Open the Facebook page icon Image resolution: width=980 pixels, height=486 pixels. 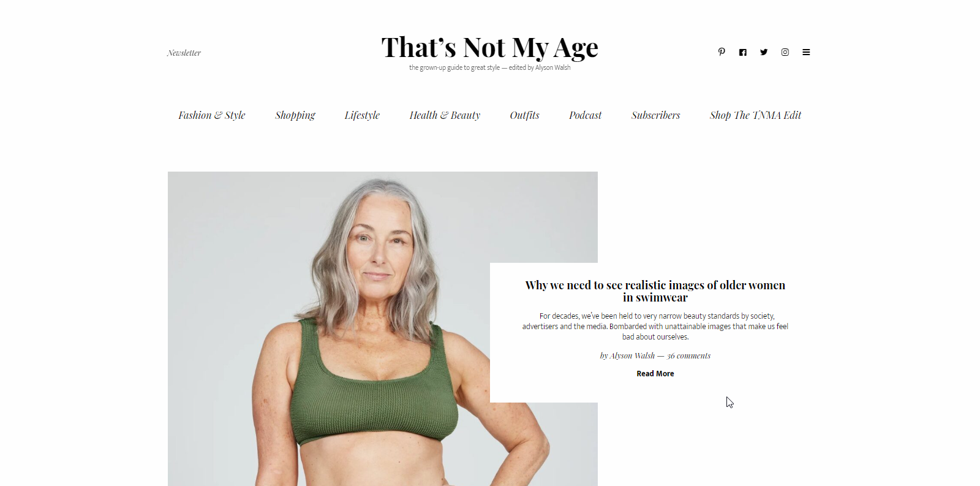pos(742,52)
